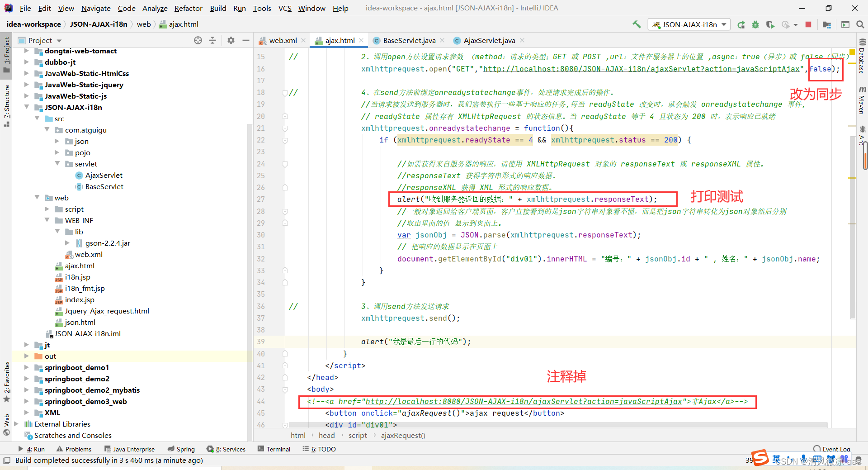This screenshot has width=868, height=470.
Task: Click the localhost URL on line 16
Action: click(642, 69)
